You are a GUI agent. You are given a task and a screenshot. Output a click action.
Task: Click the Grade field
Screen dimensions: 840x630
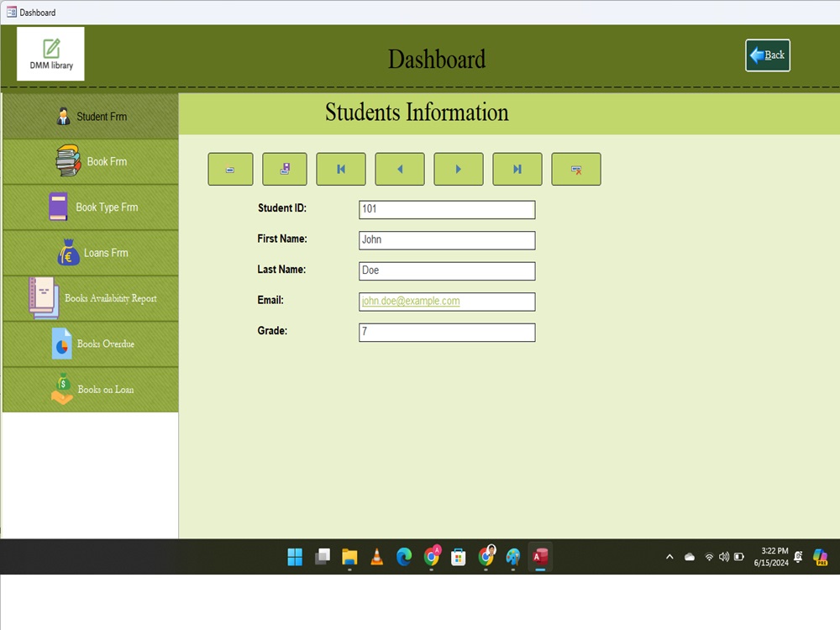pyautogui.click(x=447, y=332)
